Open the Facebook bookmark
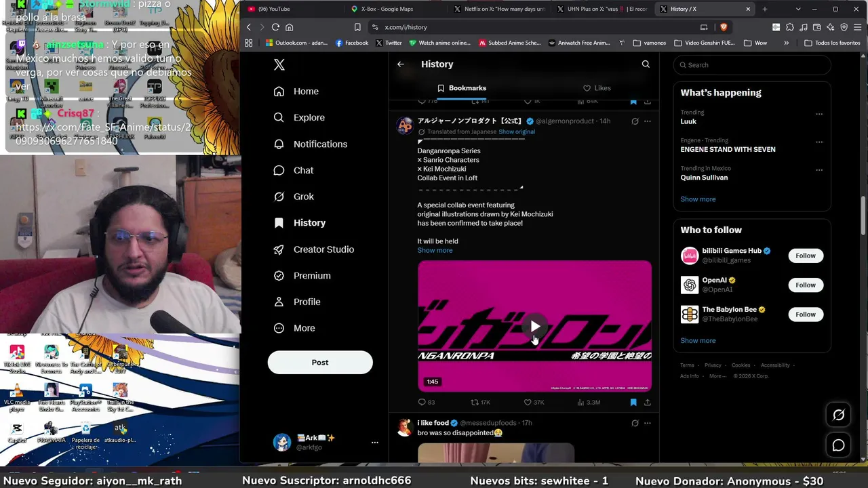The height and width of the screenshot is (488, 868). coord(352,43)
